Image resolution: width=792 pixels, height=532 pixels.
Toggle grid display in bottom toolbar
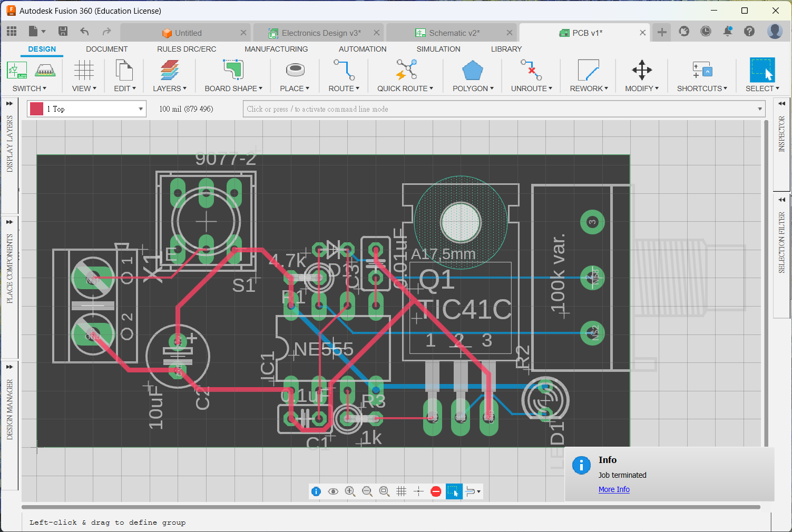pyautogui.click(x=401, y=491)
